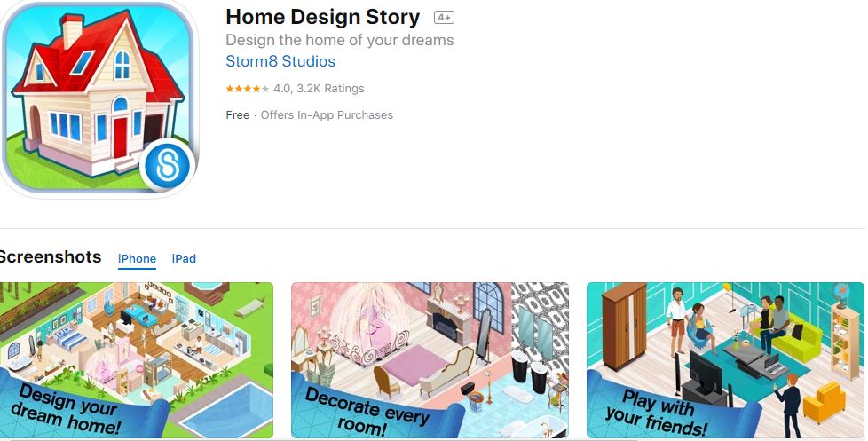
Task: Click the Screenshots section heading
Action: [x=51, y=256]
